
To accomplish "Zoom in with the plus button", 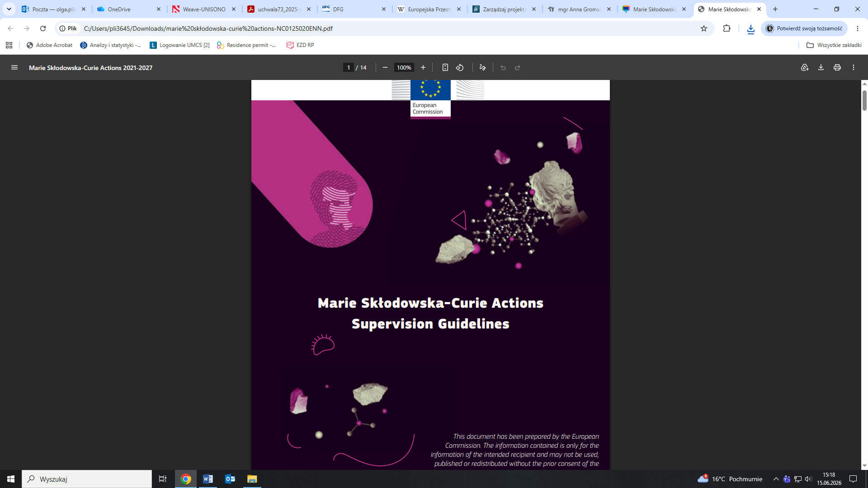I will tap(423, 68).
